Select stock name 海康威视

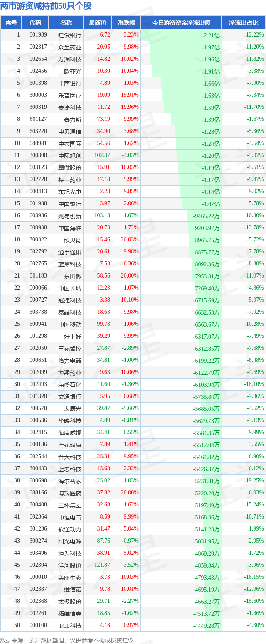[70, 433]
